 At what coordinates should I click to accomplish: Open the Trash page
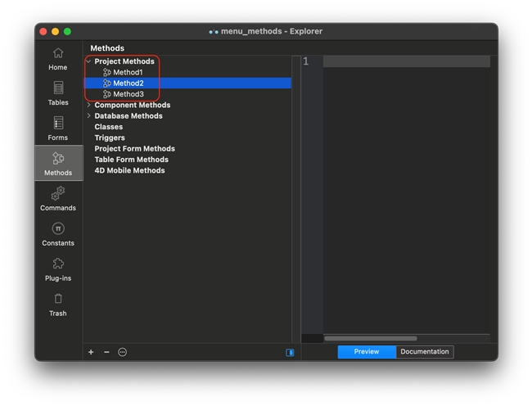58,304
